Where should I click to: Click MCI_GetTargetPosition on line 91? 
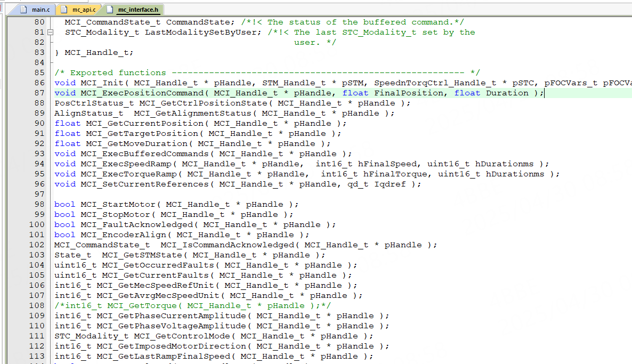(x=142, y=133)
